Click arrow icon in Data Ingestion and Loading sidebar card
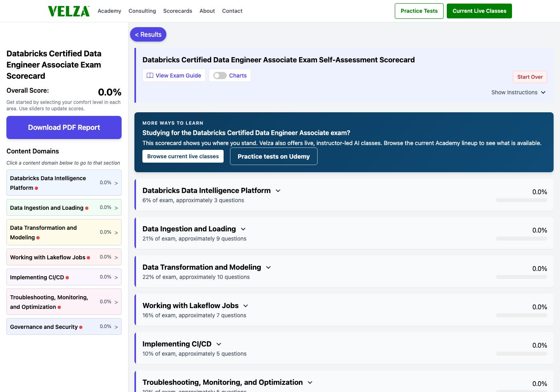Viewport: 560px width, 392px height. tap(116, 208)
